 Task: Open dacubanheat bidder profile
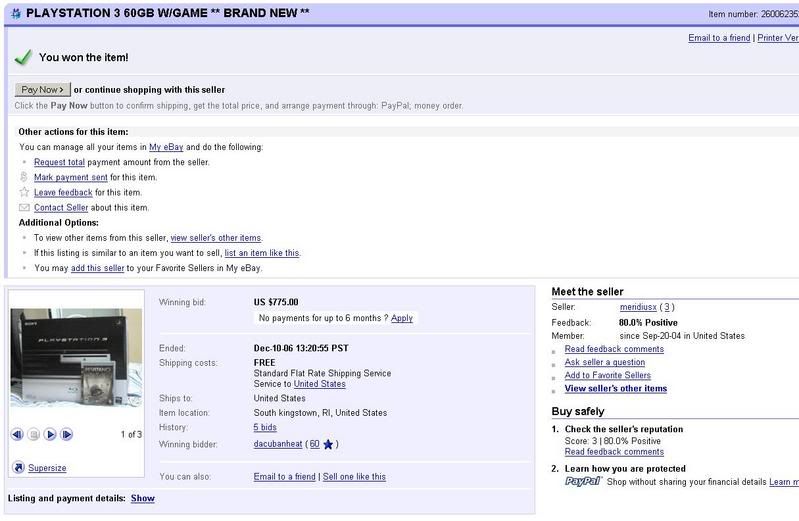coord(278,444)
